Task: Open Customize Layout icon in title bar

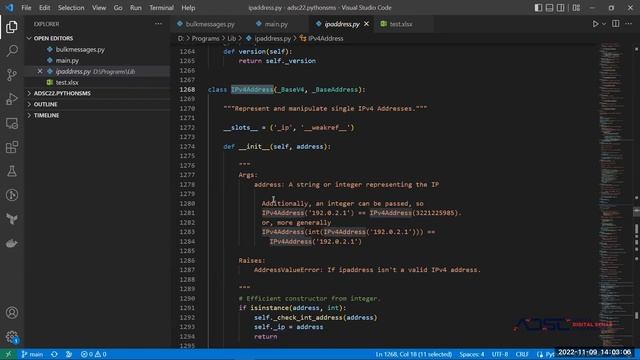Action: click(576, 8)
